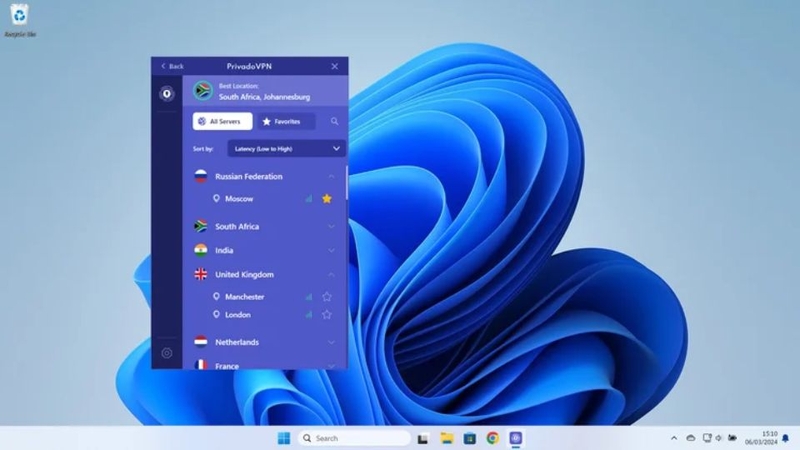This screenshot has height=450, width=800.
Task: Open the PrivadoVPN shield icon in sidebar
Action: [167, 94]
